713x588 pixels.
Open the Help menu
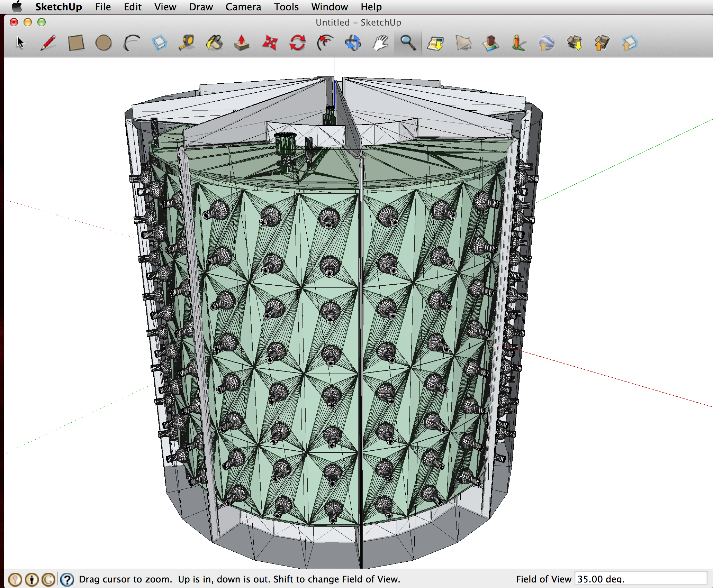tap(371, 7)
